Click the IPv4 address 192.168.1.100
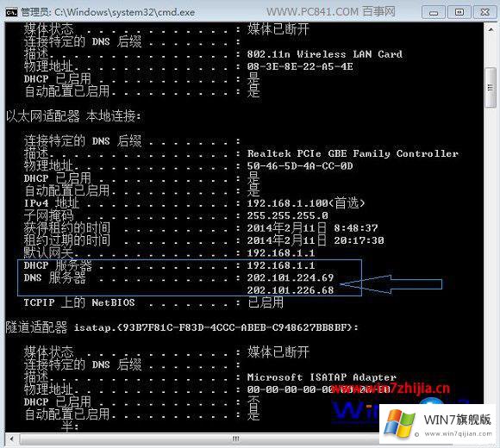The image size is (500, 448). [287, 203]
